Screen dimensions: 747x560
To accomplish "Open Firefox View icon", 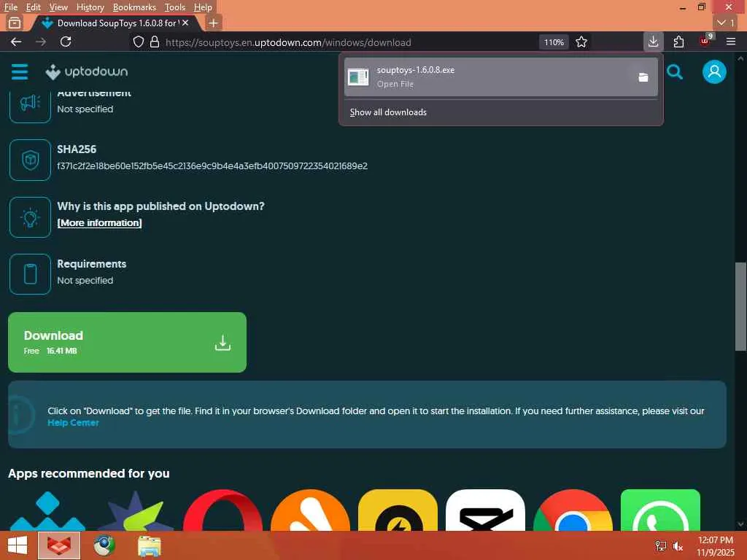I will 15,23.
